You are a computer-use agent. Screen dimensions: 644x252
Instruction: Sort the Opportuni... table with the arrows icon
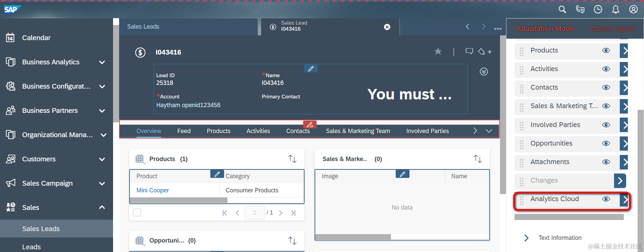tap(292, 241)
